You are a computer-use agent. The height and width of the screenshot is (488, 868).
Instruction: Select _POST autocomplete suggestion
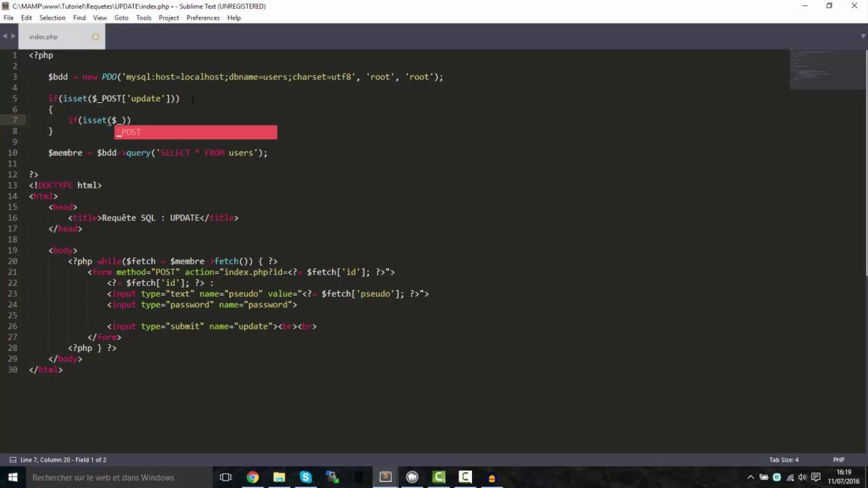(x=195, y=132)
